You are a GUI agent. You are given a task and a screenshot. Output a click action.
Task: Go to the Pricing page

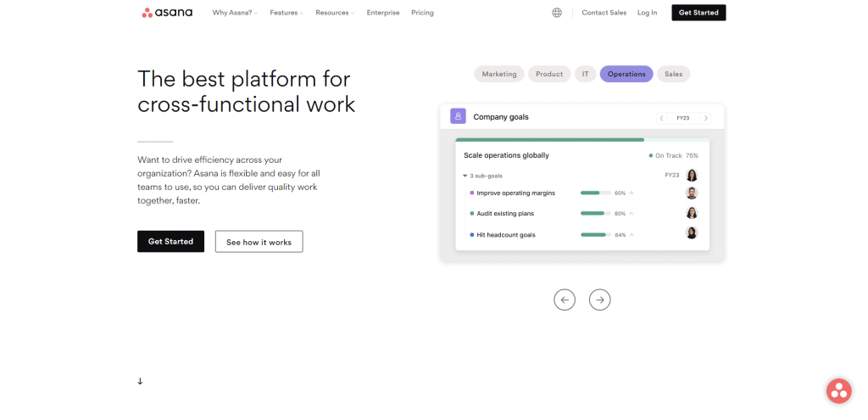[x=422, y=13]
